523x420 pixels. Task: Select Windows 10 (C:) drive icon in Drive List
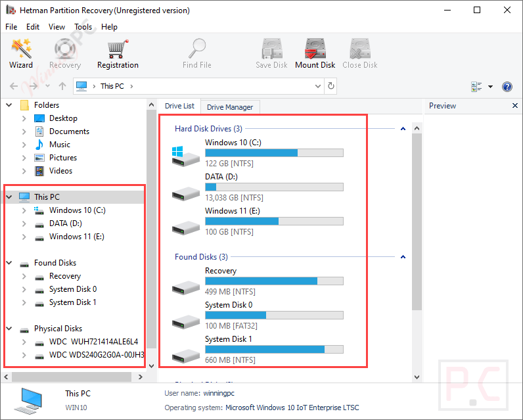click(x=185, y=156)
